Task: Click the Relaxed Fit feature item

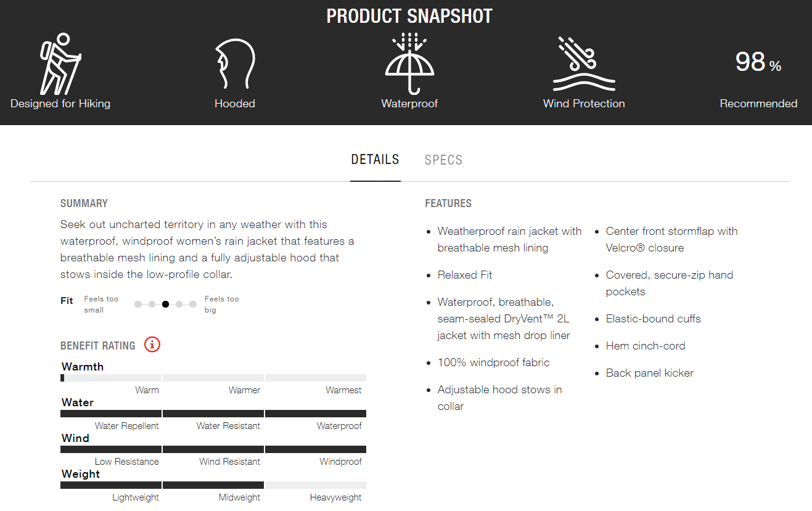Action: 465,275
